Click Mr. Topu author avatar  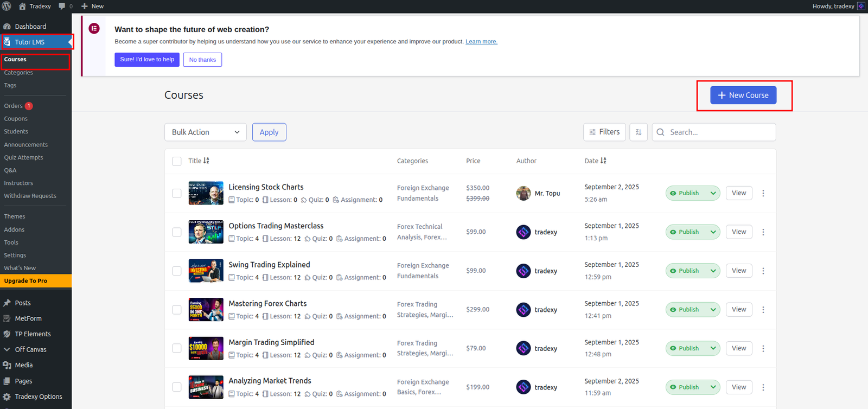pyautogui.click(x=524, y=193)
